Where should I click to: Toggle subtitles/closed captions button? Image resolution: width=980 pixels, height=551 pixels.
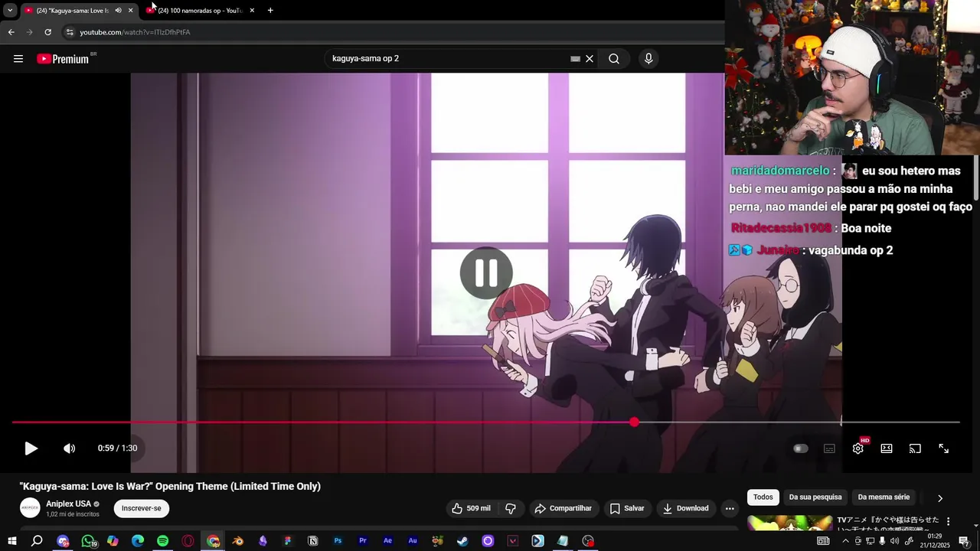coord(829,448)
